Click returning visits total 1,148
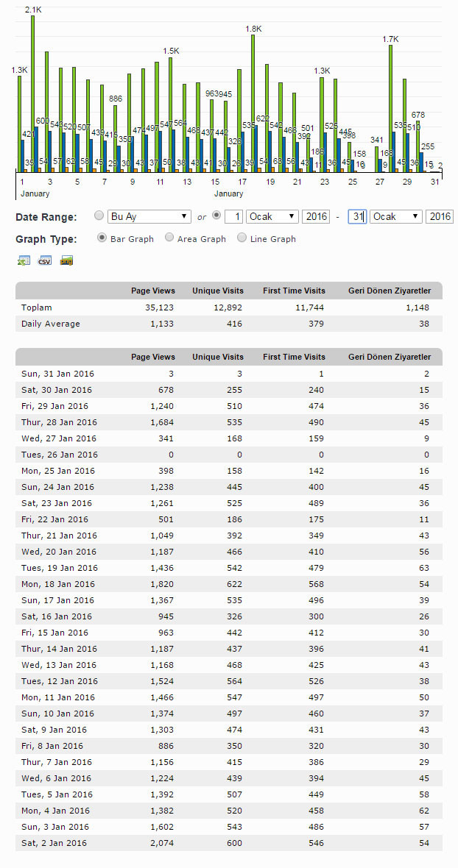 [x=417, y=307]
